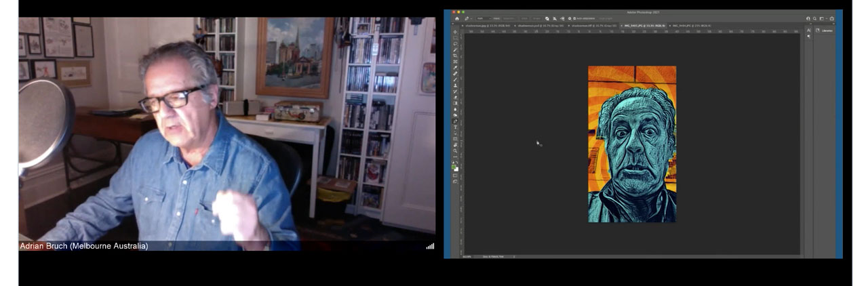This screenshot has height=286, width=868.
Task: Open the Character panel icon
Action: (808, 30)
